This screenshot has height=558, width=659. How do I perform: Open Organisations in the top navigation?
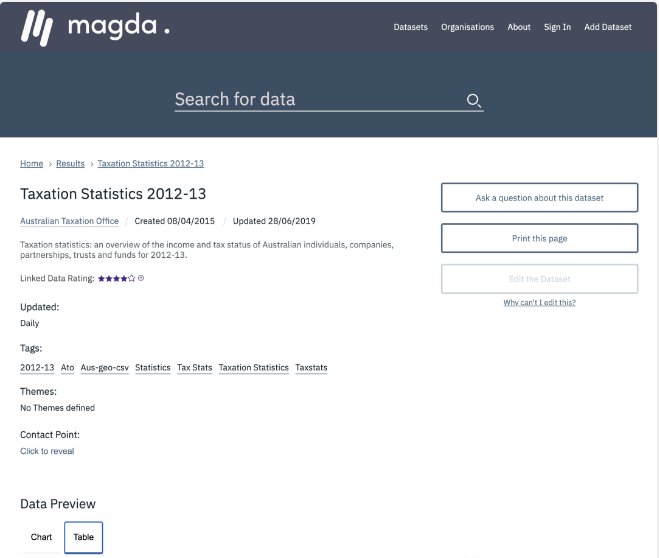[x=467, y=27]
